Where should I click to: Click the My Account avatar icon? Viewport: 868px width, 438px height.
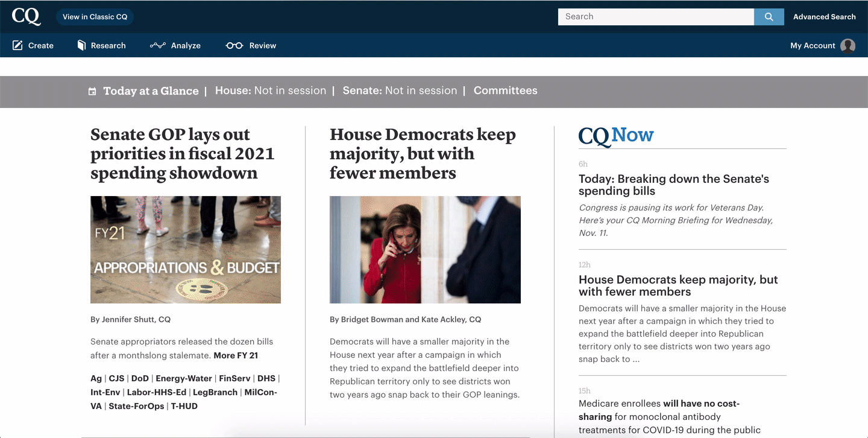(x=848, y=46)
